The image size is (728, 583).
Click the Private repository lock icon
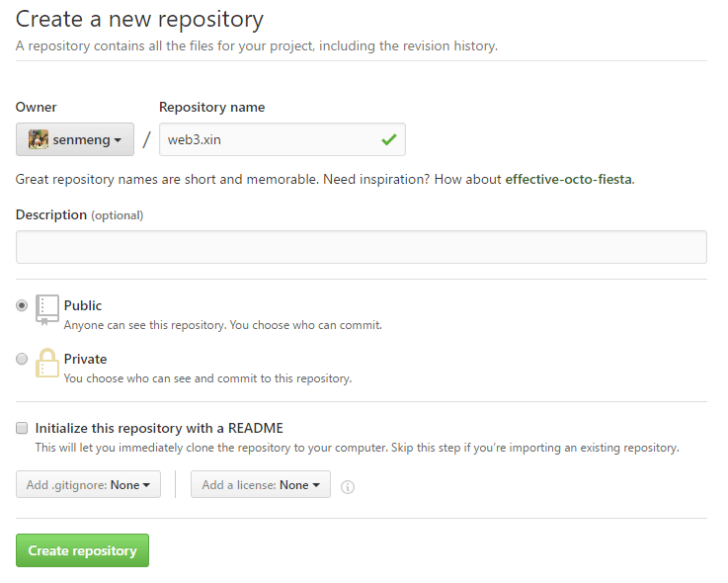(47, 363)
